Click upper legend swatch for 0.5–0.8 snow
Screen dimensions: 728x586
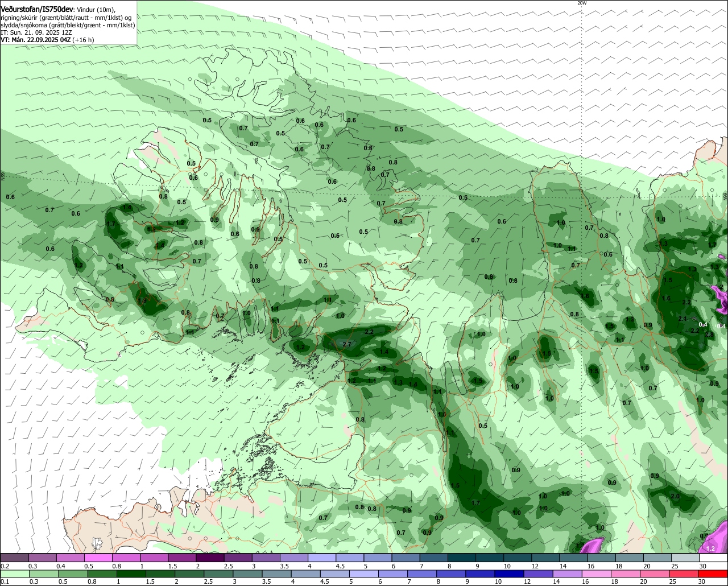click(x=98, y=558)
